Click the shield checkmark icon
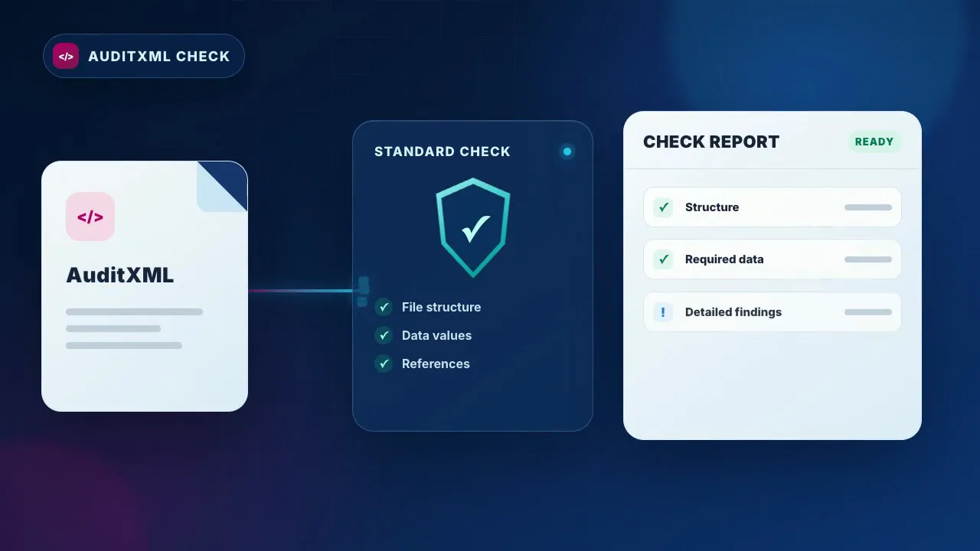The image size is (980, 551). click(473, 227)
